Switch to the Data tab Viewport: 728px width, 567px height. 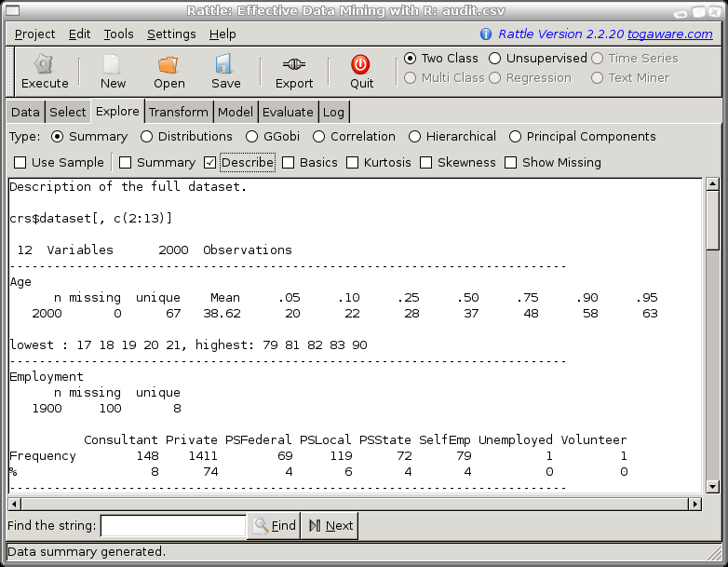(25, 112)
